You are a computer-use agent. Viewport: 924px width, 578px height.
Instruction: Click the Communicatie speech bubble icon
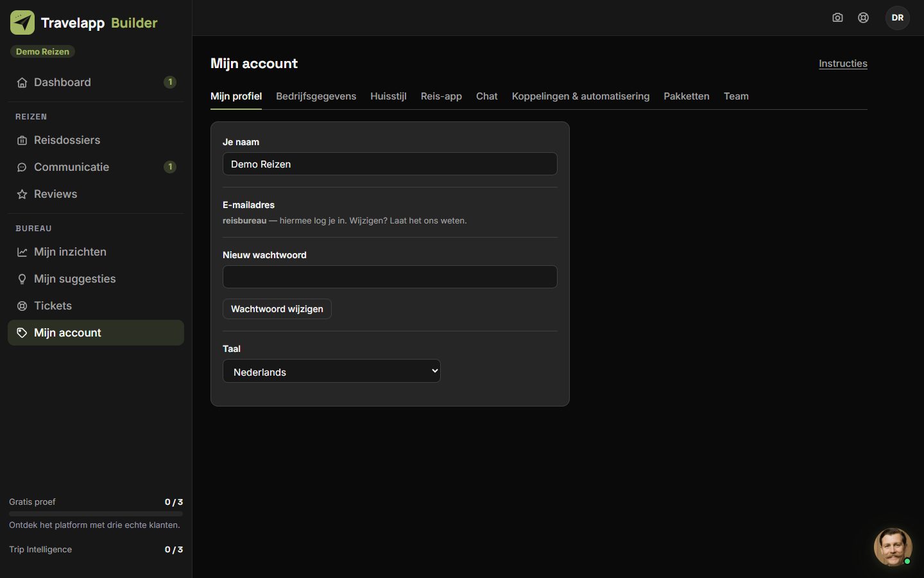point(22,167)
